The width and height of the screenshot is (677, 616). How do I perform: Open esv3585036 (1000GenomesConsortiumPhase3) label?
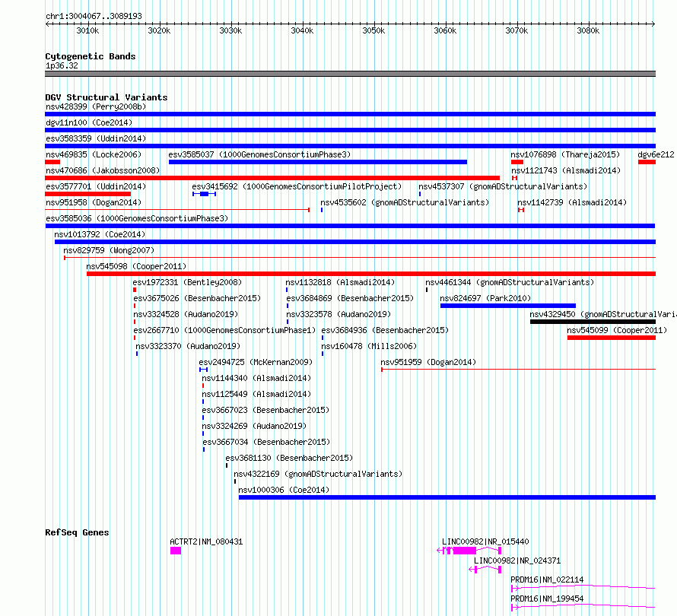tap(137, 218)
